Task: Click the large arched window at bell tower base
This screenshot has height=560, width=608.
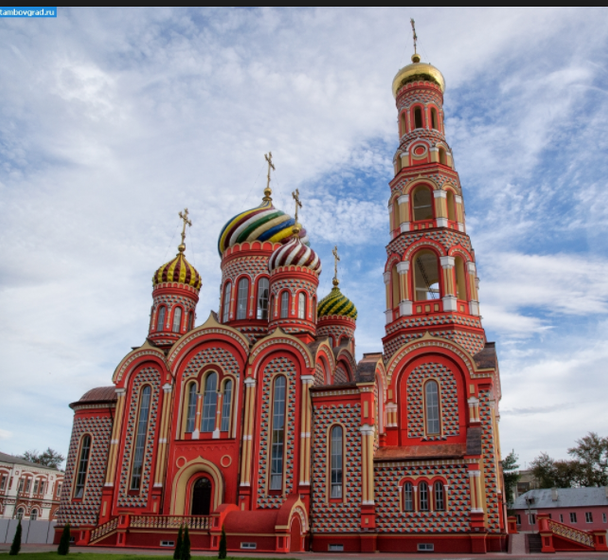Action: click(432, 408)
